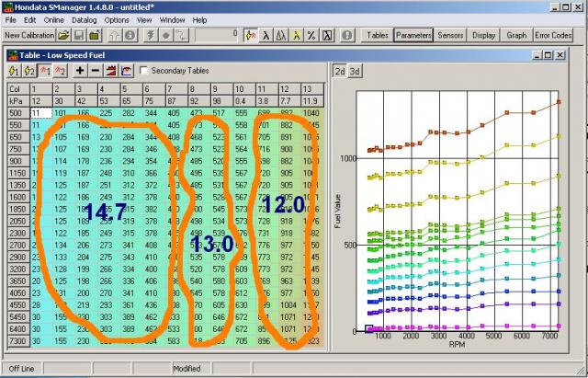Open the Sensors window
The height and width of the screenshot is (378, 588).
[450, 35]
